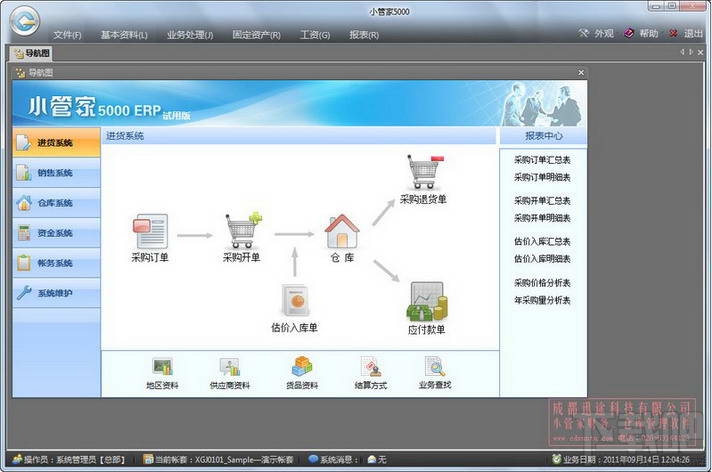Open the 估价入库单 document icon
This screenshot has width=712, height=472.
click(x=295, y=300)
